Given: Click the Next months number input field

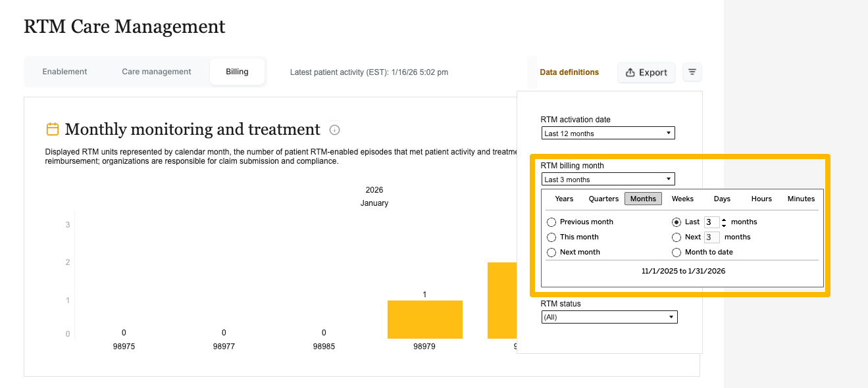Looking at the screenshot, I should click(711, 237).
